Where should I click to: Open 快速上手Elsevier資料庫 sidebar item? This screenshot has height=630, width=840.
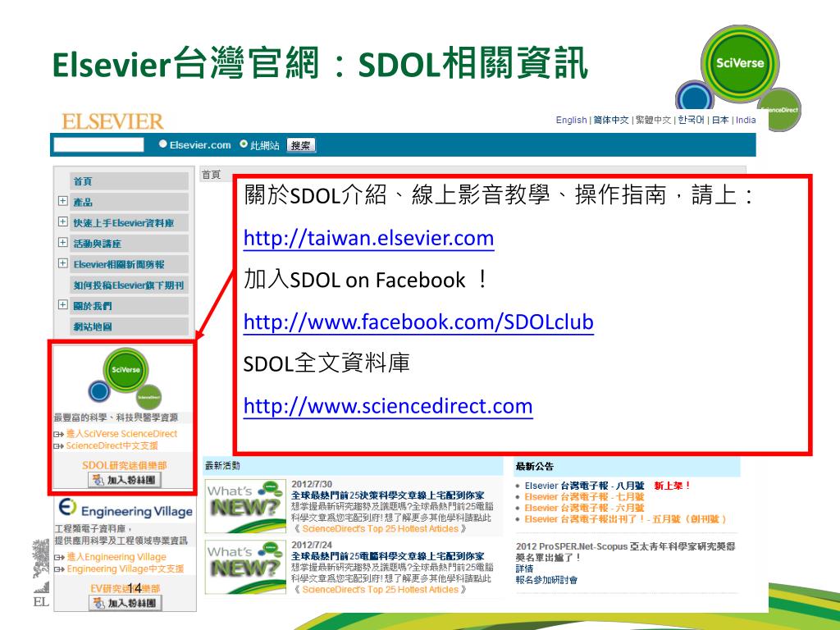click(x=129, y=223)
